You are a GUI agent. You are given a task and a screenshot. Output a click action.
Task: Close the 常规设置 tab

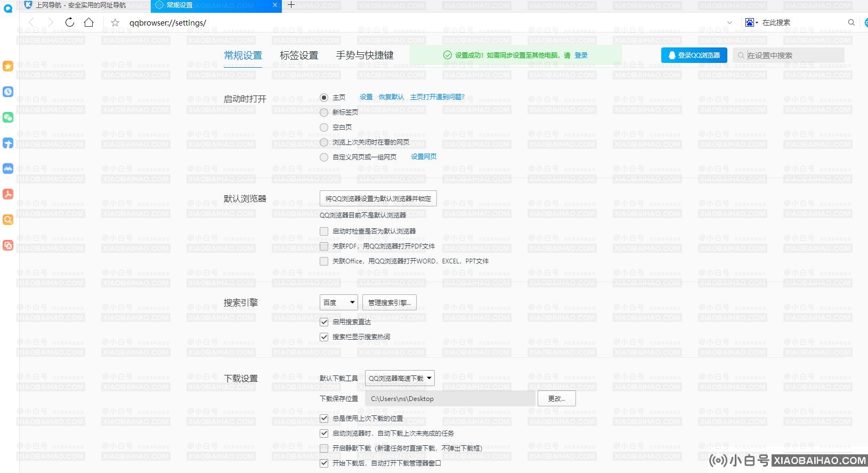[x=275, y=5]
